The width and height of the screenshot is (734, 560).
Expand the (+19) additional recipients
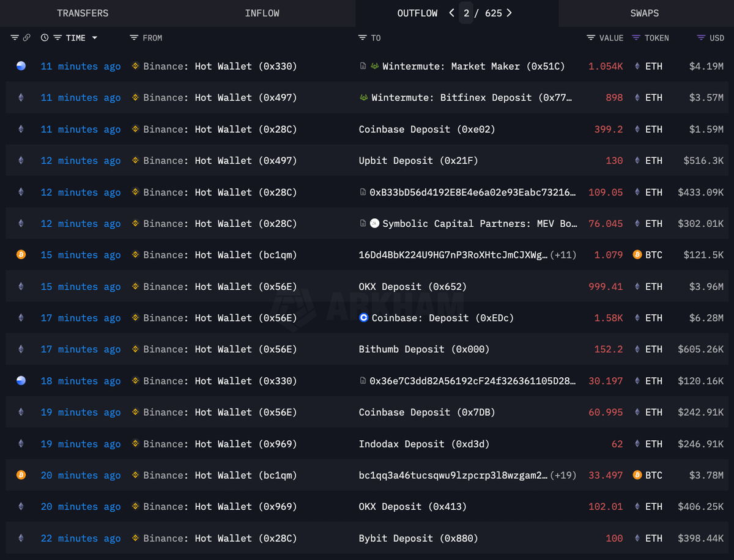pos(563,475)
